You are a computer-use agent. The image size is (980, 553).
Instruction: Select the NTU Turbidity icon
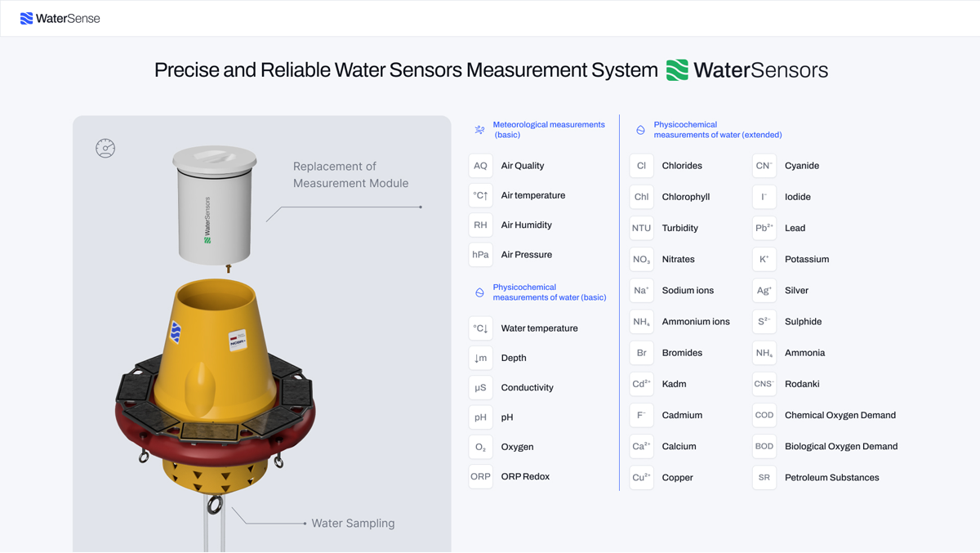pos(641,228)
